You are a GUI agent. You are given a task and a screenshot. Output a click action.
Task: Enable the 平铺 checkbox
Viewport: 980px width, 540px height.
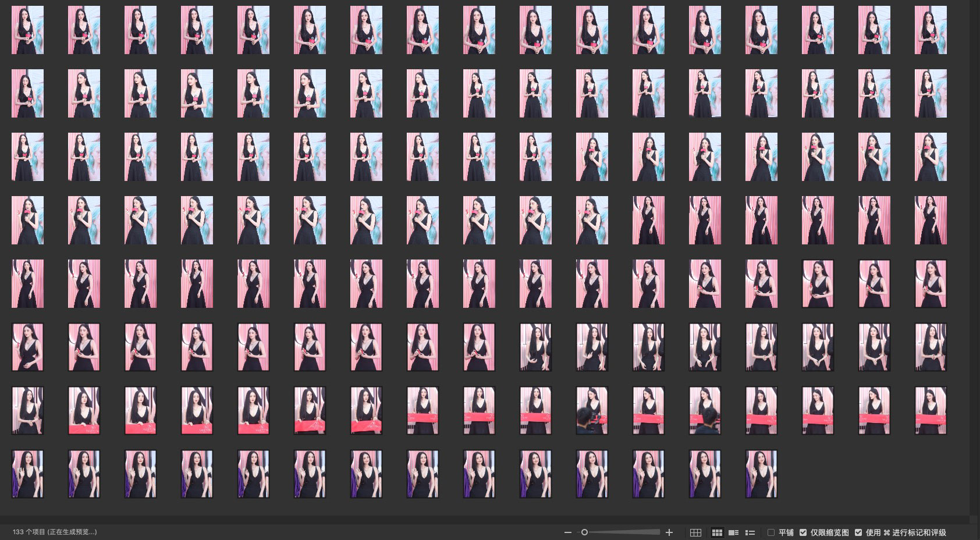pyautogui.click(x=771, y=532)
